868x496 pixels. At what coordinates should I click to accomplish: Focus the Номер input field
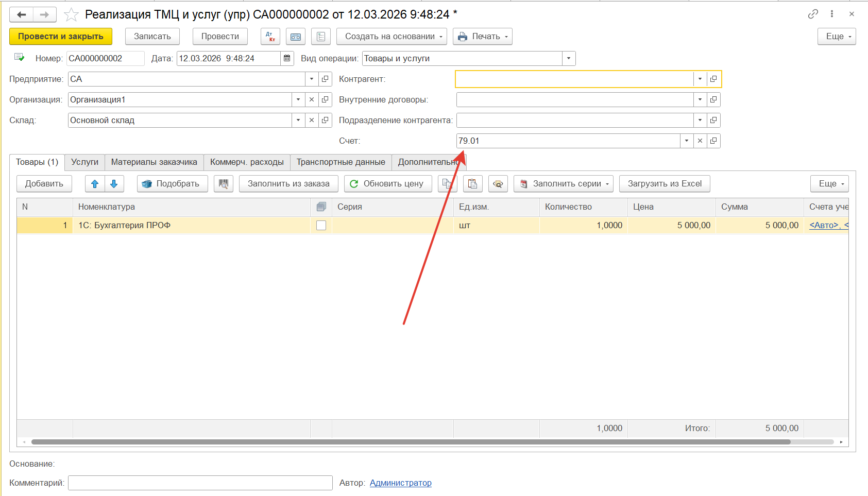pyautogui.click(x=106, y=58)
